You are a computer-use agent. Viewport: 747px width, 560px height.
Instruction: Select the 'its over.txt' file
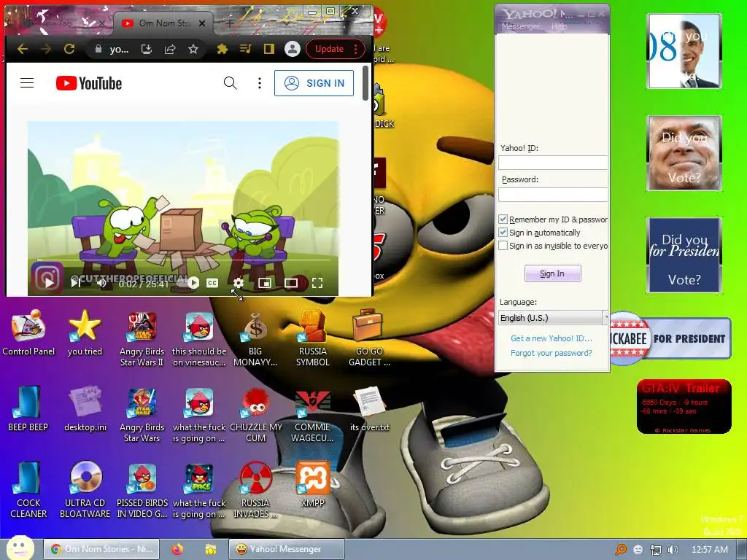point(369,410)
